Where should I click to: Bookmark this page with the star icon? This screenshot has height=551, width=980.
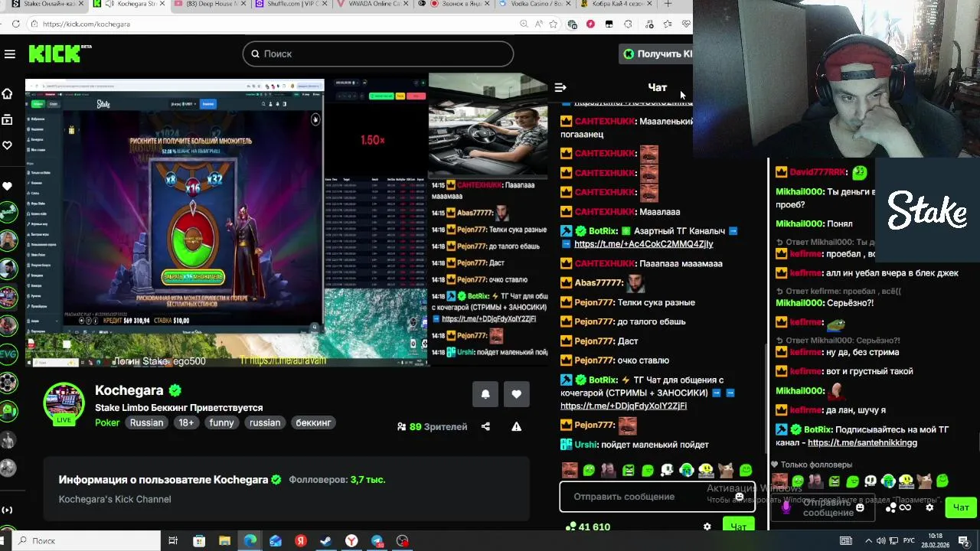coord(553,24)
